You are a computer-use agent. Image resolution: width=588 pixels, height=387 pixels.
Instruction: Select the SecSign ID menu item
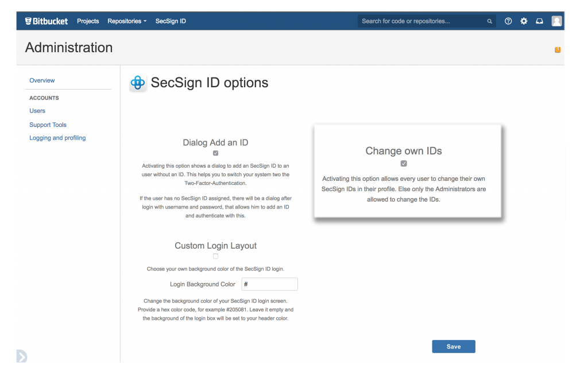[x=169, y=21]
